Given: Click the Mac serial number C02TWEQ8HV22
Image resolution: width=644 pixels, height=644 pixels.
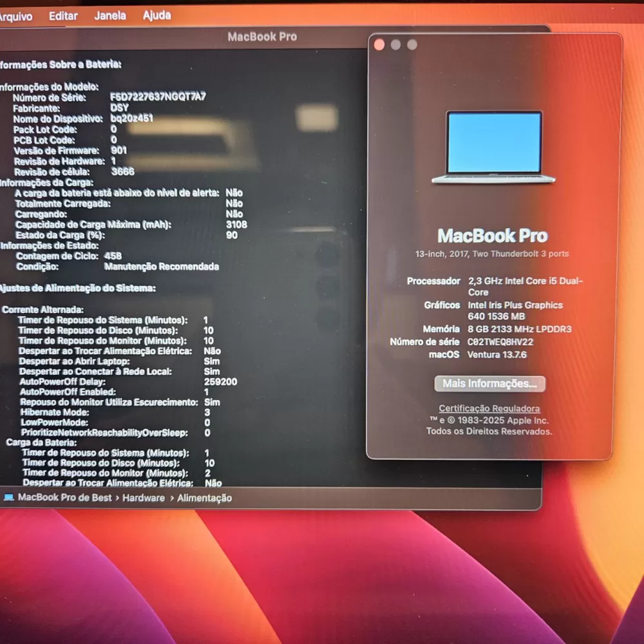Looking at the screenshot, I should (x=500, y=342).
